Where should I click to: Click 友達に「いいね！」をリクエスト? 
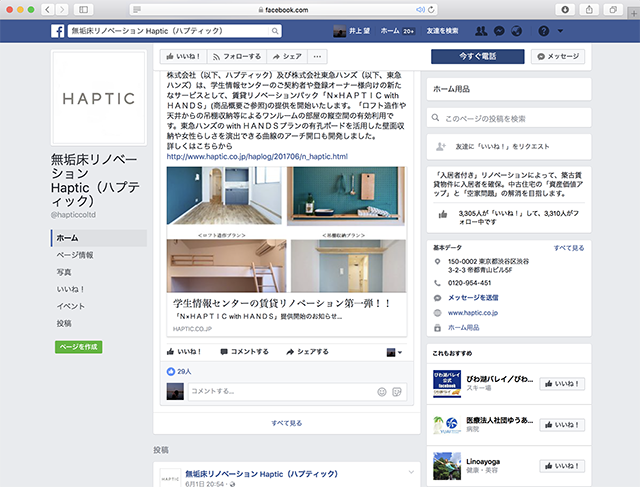click(509, 147)
